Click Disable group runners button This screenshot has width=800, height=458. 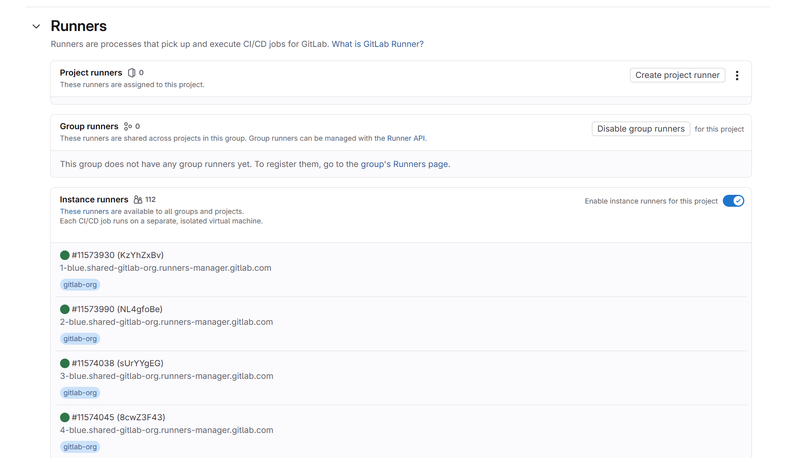tap(640, 129)
